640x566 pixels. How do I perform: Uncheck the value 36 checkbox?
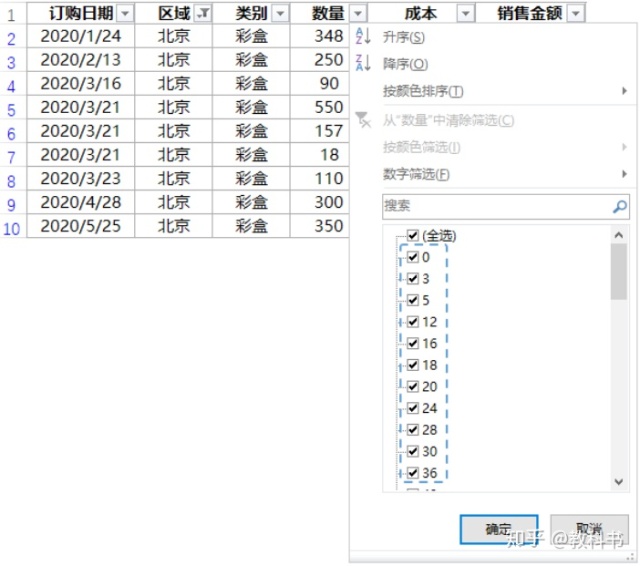tap(413, 473)
